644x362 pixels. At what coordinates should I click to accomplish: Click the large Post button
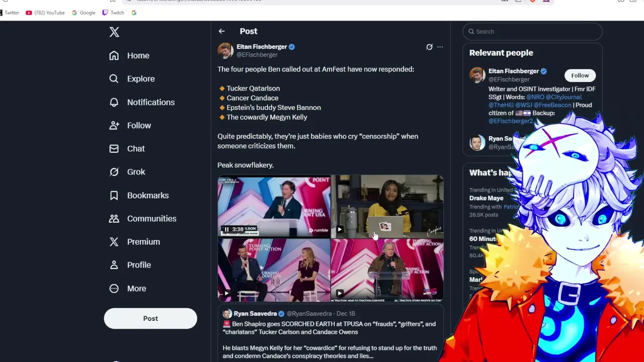click(150, 318)
